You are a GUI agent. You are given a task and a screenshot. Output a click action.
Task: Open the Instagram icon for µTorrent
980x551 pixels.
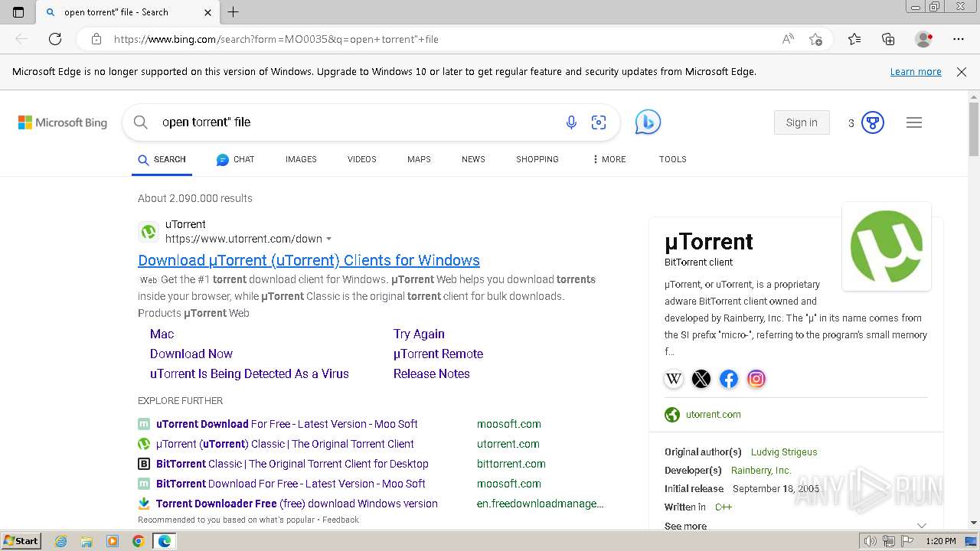click(756, 379)
